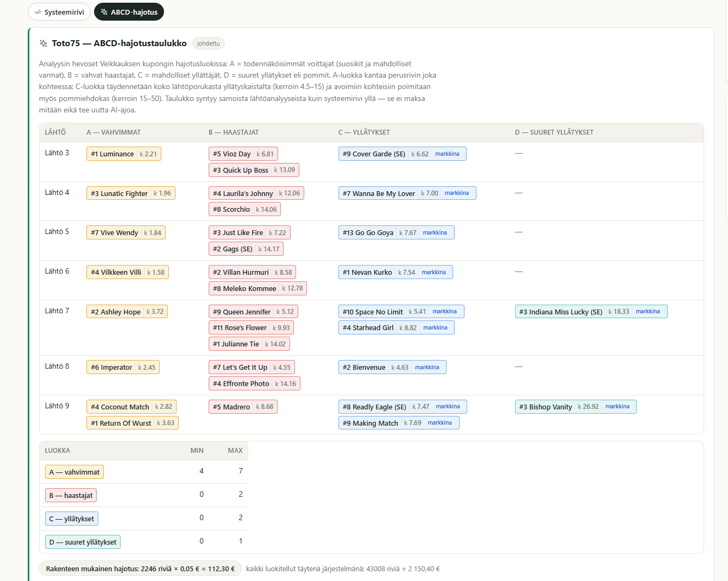The width and height of the screenshot is (728, 581).
Task: Click MAX value 7 for A class
Action: point(241,471)
